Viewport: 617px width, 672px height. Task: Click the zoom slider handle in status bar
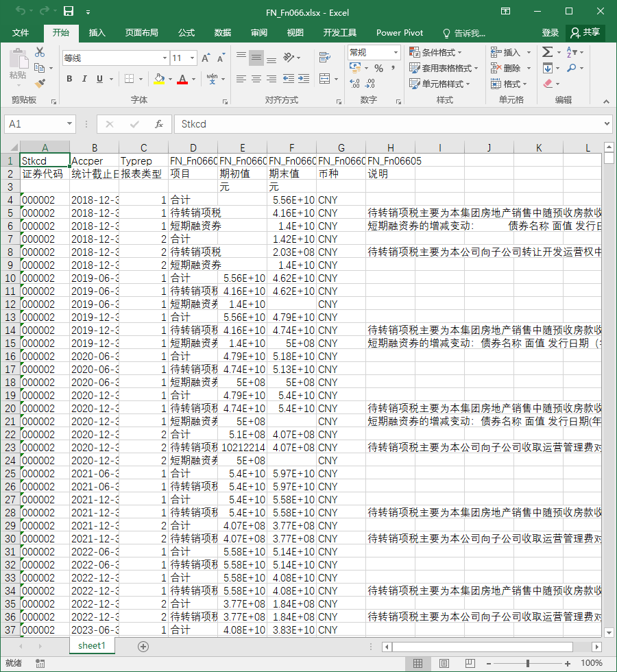(x=528, y=664)
